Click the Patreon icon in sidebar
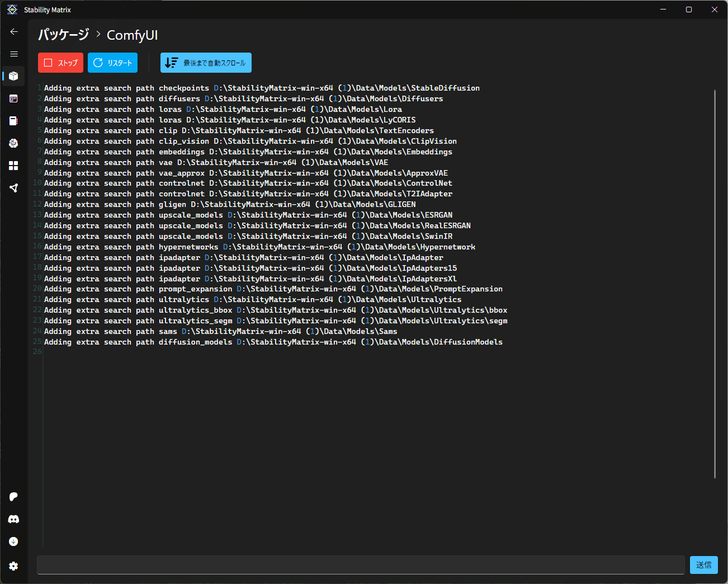Image resolution: width=728 pixels, height=584 pixels. pyautogui.click(x=14, y=497)
